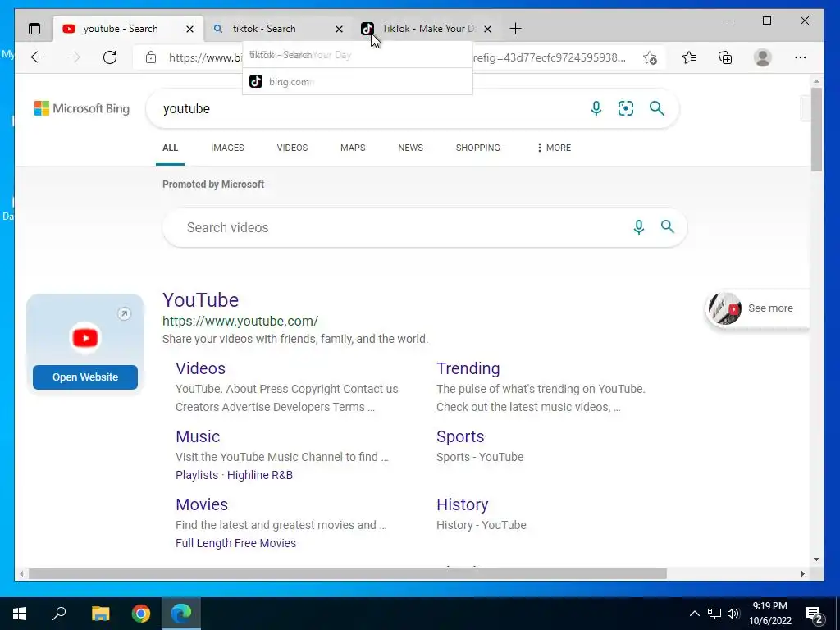Screen dimensions: 840x630
Task: Click magnifier in Search videos box
Action: 668,226
